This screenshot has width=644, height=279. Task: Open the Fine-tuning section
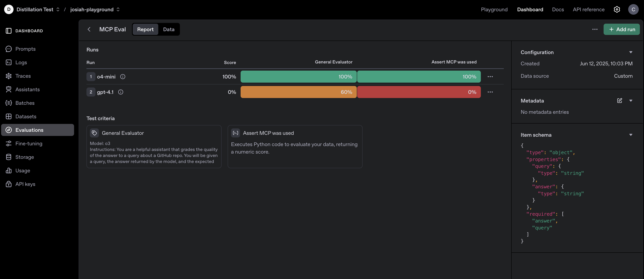(x=29, y=143)
